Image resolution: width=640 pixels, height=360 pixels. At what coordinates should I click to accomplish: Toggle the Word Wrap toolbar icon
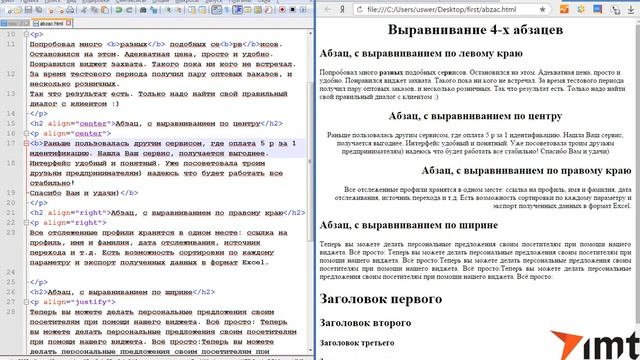216,9
